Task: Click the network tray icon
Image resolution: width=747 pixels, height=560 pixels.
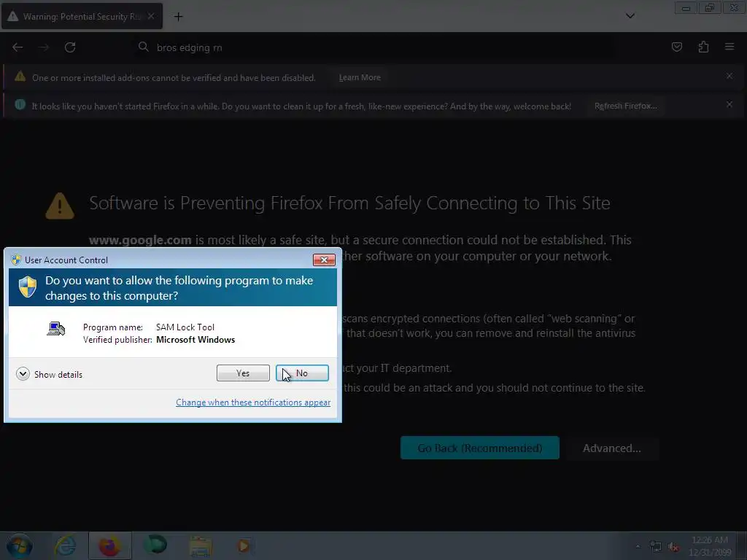Action: 656,547
